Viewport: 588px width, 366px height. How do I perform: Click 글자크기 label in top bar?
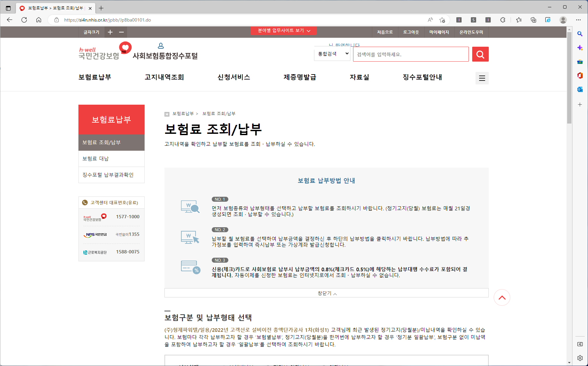[91, 32]
